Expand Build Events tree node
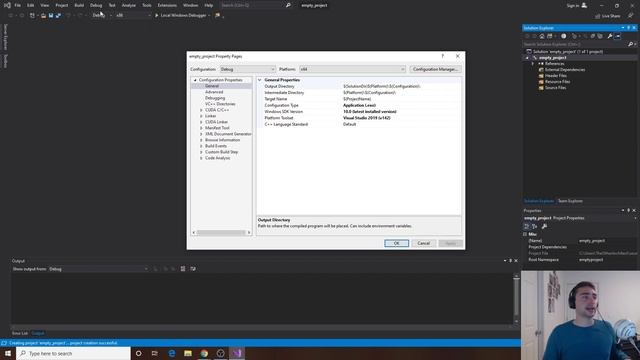640x360 pixels. 201,146
